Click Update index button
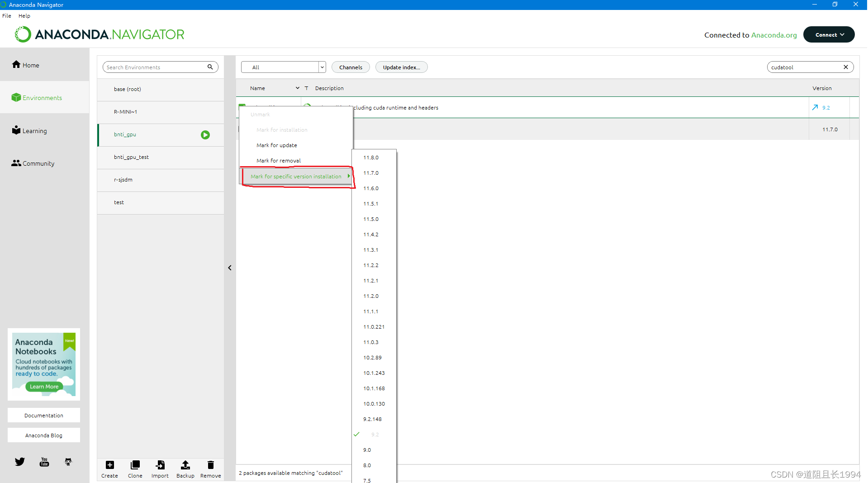868x483 pixels. (x=401, y=67)
